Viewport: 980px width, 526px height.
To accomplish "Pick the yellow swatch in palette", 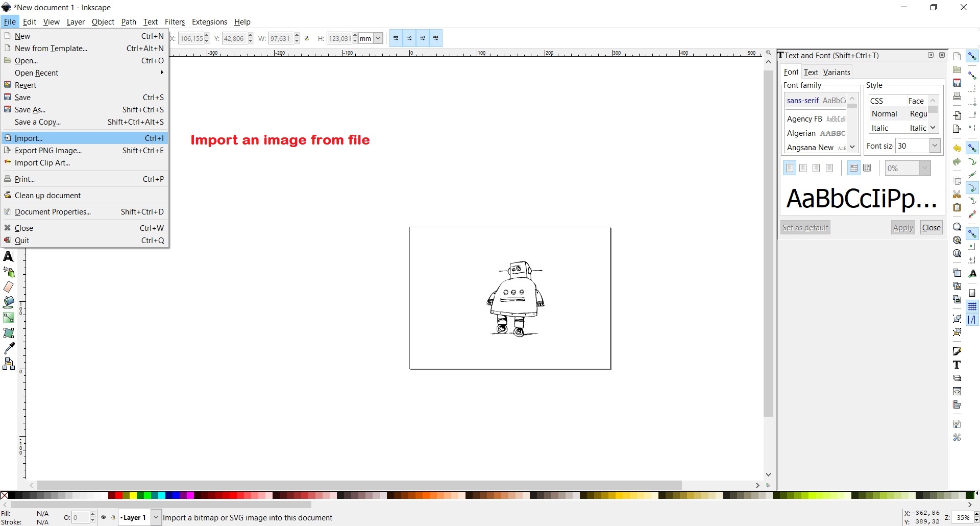I will tap(133, 495).
